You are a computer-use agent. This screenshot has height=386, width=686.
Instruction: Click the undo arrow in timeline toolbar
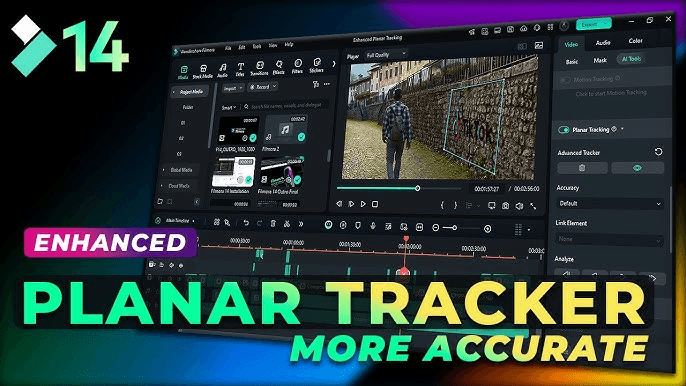coord(246,223)
